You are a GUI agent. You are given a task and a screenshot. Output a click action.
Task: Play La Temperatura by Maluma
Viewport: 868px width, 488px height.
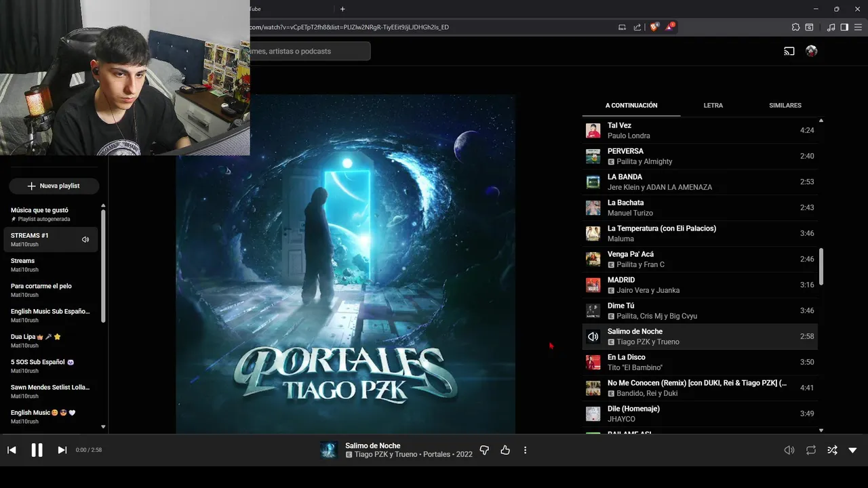coord(700,233)
